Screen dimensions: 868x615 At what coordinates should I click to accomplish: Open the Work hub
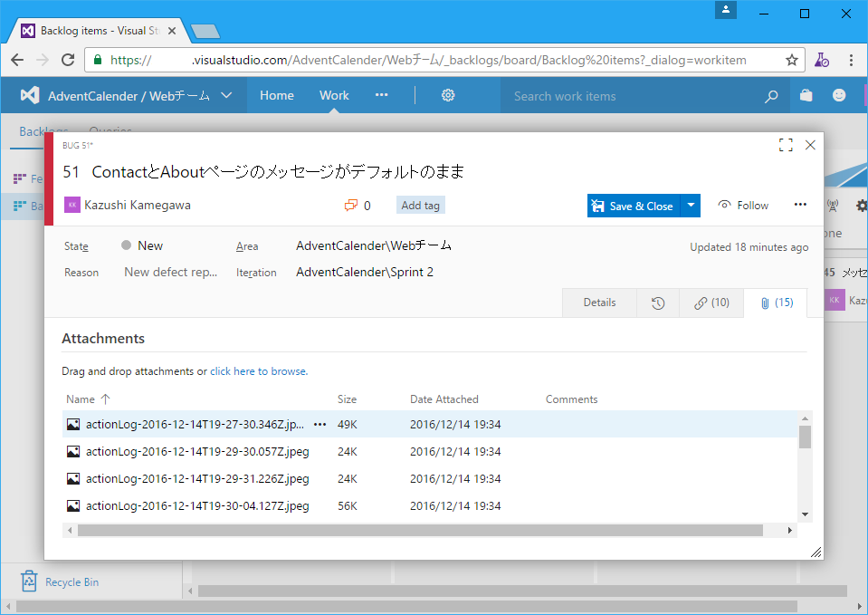click(334, 95)
